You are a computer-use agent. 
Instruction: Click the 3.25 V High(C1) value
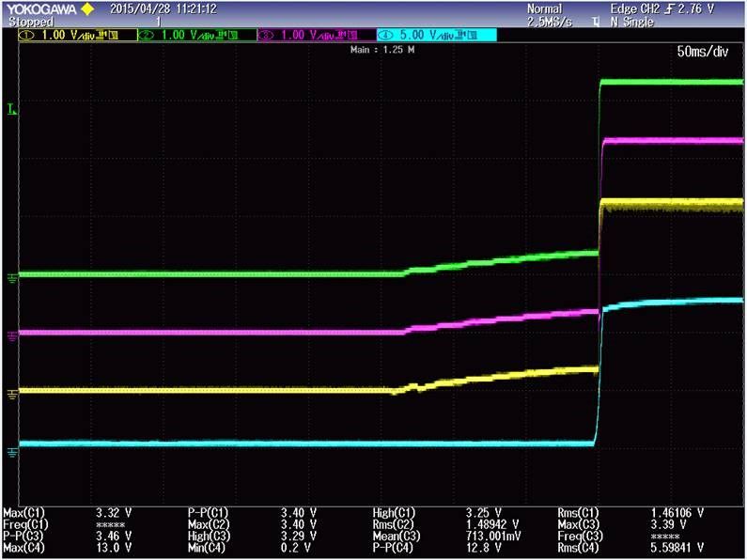(x=483, y=513)
